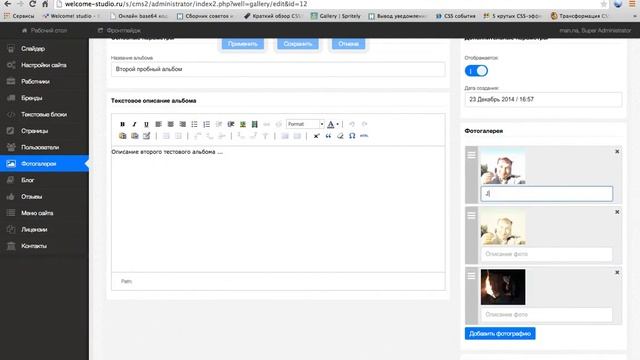Image resolution: width=640 pixels, height=360 pixels.
Task: Click the Отмена button
Action: coord(348,44)
